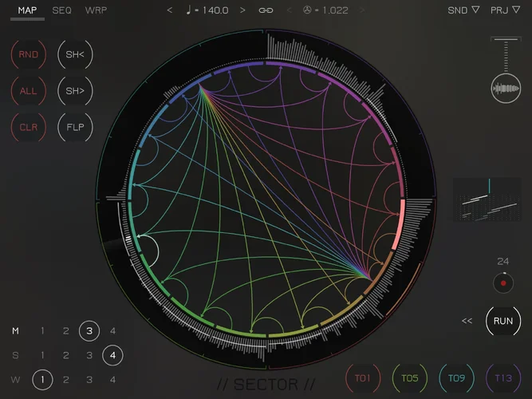The width and height of the screenshot is (532, 399).
Task: Click the ALL button
Action: [28, 91]
